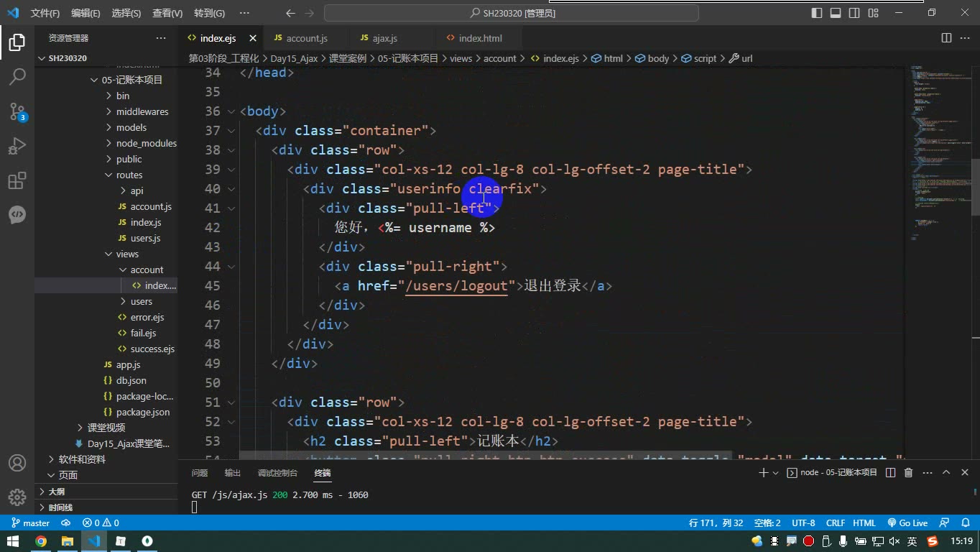The image size is (980, 552).
Task: Open the Run and Debug view
Action: 17,146
